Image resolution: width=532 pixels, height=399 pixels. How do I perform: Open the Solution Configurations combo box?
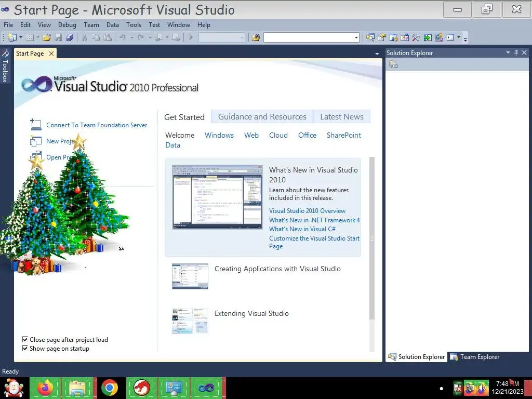pos(221,37)
